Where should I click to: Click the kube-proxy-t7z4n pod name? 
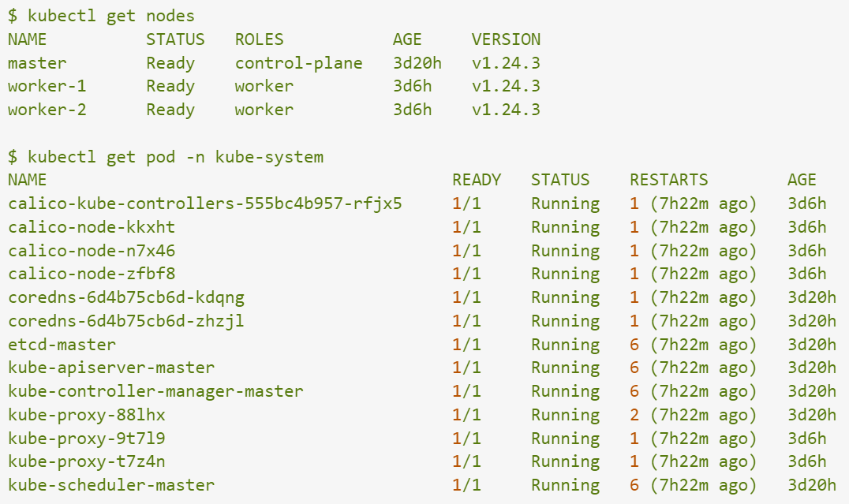[x=87, y=461]
